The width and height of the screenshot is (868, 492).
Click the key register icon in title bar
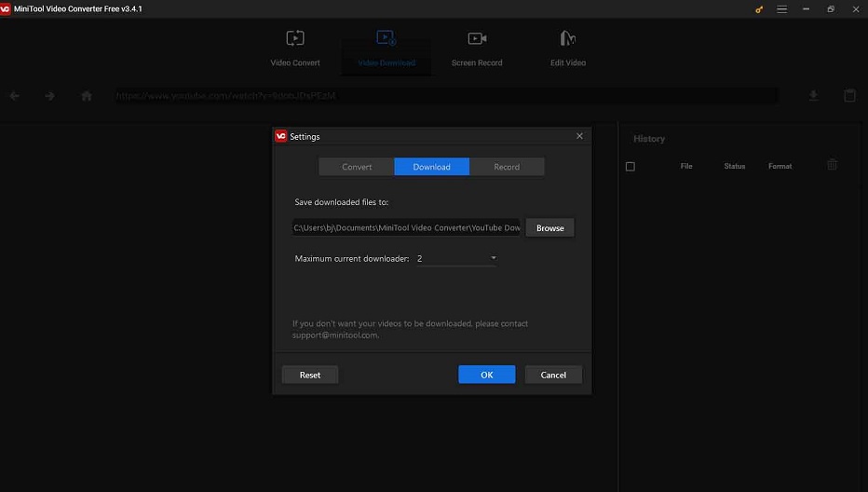(x=759, y=9)
